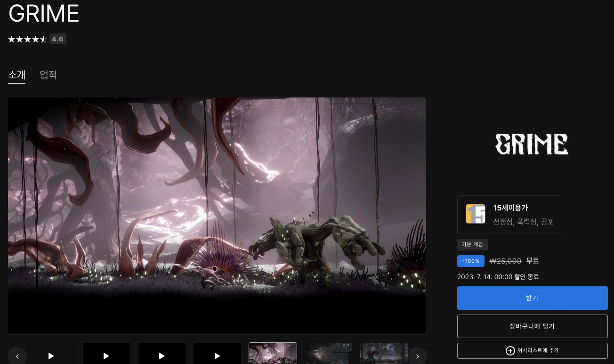
Task: Click the GRIME page title
Action: pyautogui.click(x=44, y=14)
